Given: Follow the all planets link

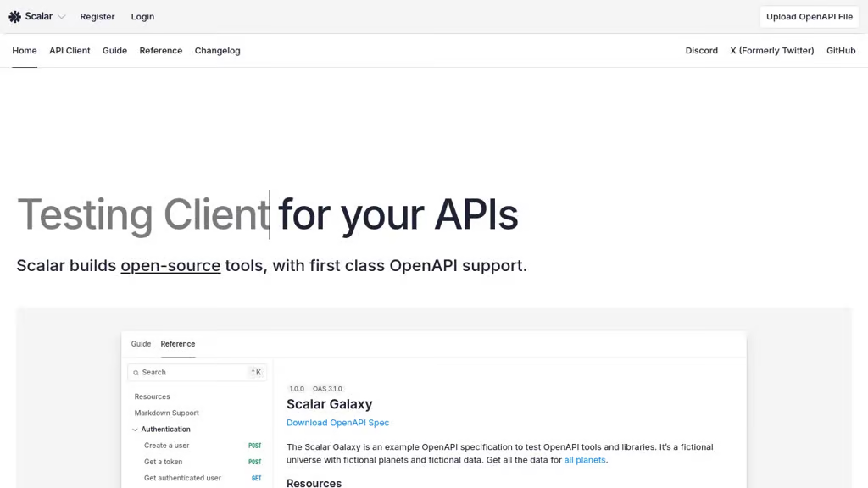Looking at the screenshot, I should [585, 460].
